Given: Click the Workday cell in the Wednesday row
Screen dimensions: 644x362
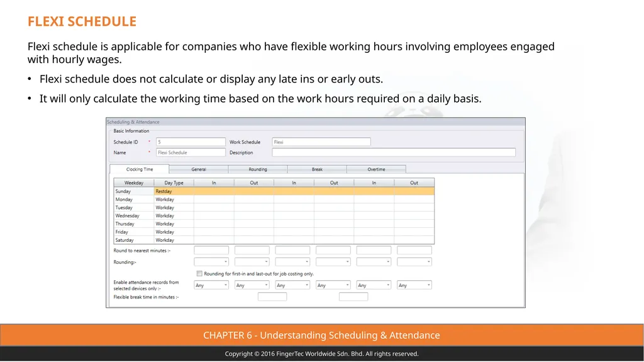Looking at the screenshot, I should click(x=174, y=215).
